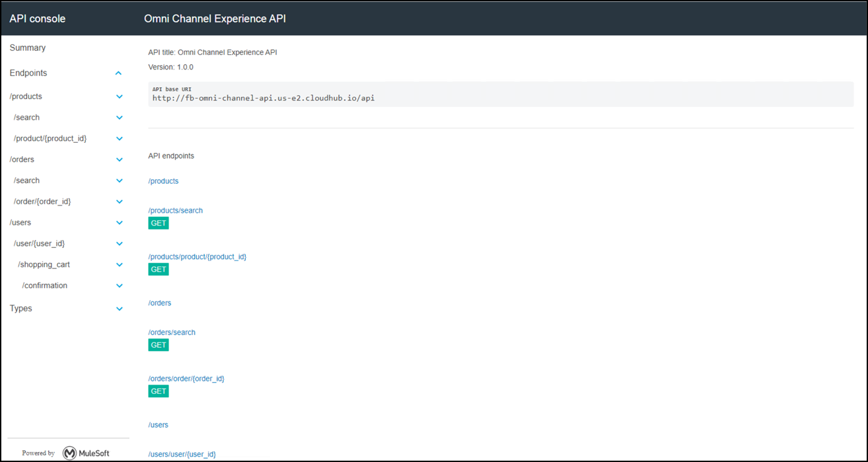The image size is (868, 462).
Task: Open the /orders endpoint link
Action: click(x=160, y=303)
